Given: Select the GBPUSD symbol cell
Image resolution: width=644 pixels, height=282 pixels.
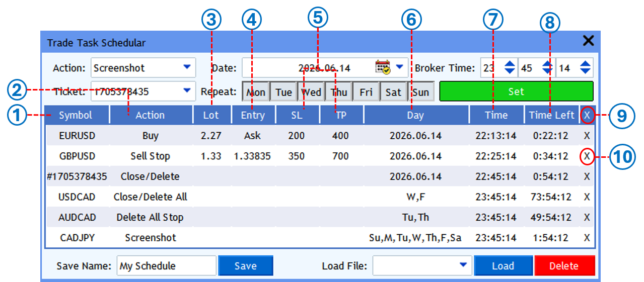Looking at the screenshot, I should (77, 156).
